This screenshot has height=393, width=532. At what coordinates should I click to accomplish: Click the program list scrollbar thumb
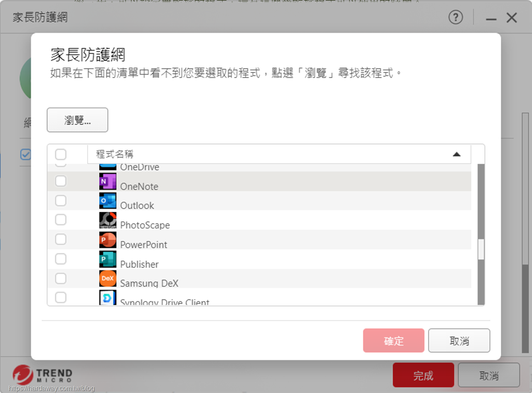coord(481,249)
